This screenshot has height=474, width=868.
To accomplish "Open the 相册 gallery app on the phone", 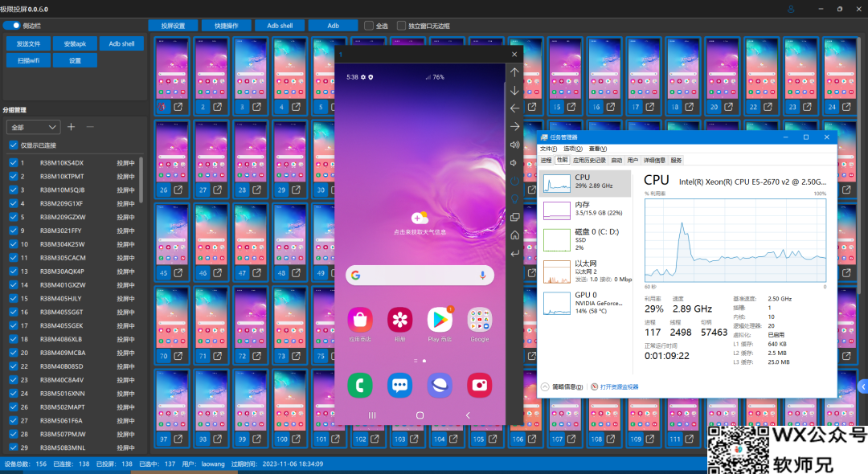I will pyautogui.click(x=399, y=320).
